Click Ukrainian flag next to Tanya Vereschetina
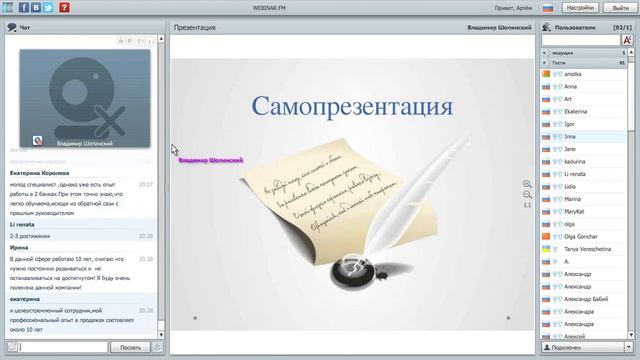 546,249
